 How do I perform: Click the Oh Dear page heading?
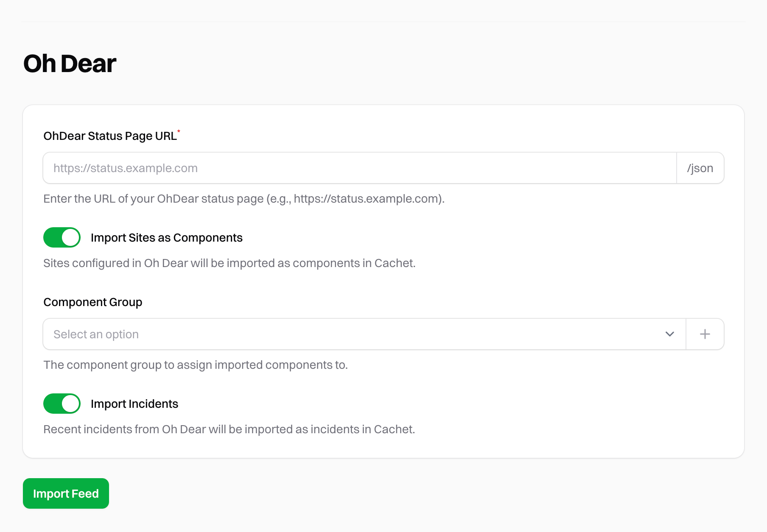pyautogui.click(x=70, y=64)
